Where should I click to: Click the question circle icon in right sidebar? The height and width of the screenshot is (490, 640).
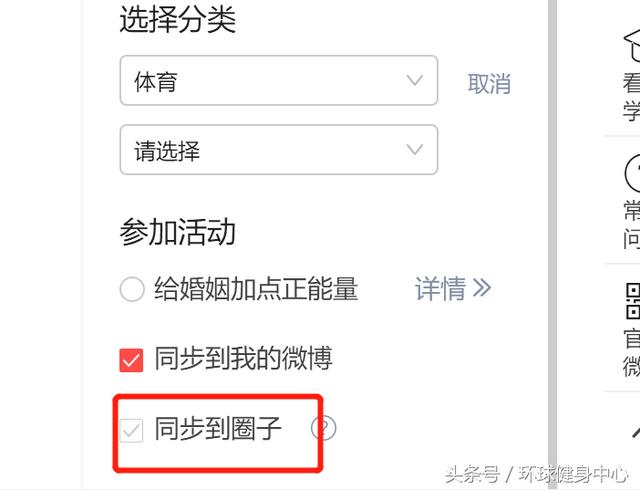pos(633,173)
